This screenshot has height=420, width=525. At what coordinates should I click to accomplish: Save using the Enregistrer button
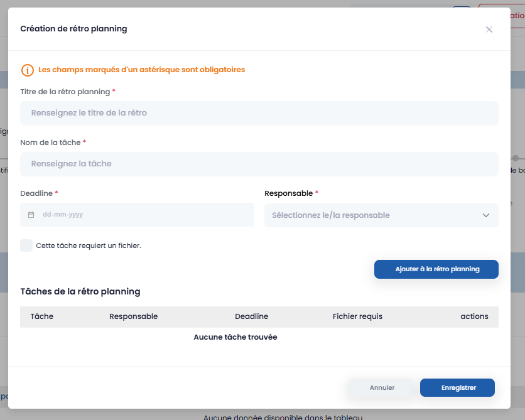click(458, 388)
